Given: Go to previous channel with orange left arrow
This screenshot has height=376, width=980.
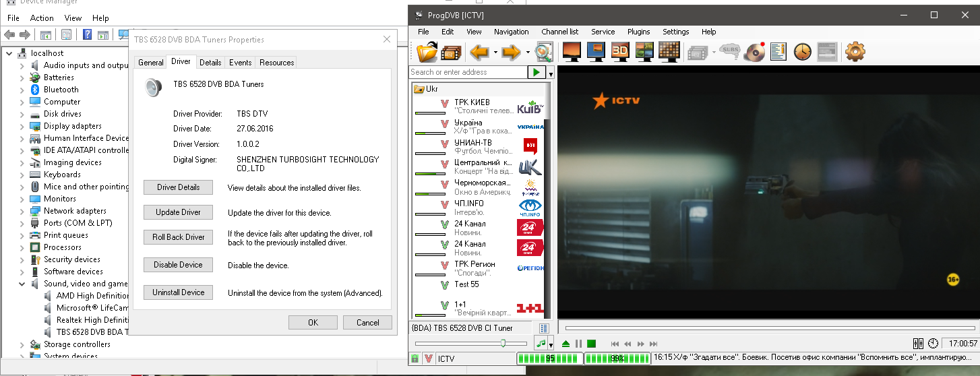Looking at the screenshot, I should pyautogui.click(x=479, y=52).
